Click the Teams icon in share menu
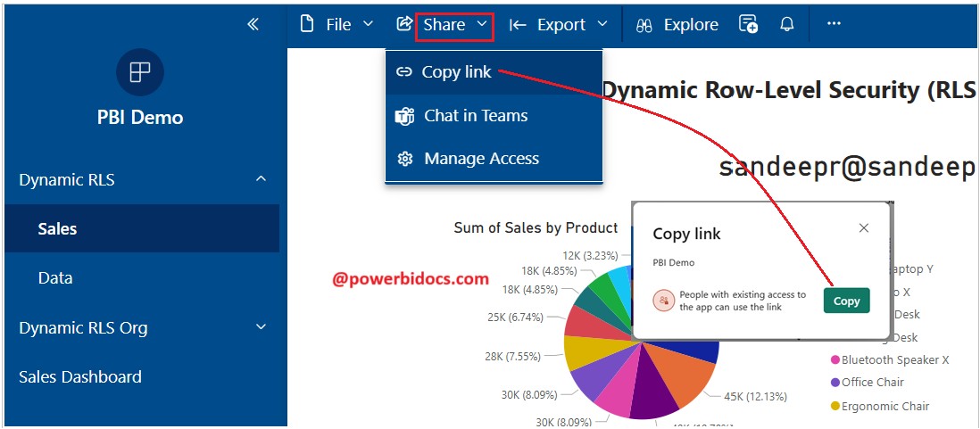This screenshot has height=429, width=980. click(405, 116)
